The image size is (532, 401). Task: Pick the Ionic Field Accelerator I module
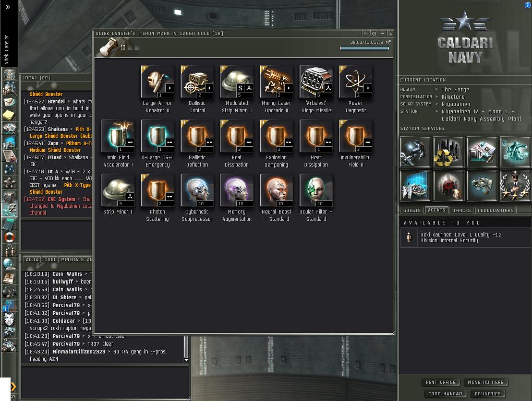[x=118, y=136]
